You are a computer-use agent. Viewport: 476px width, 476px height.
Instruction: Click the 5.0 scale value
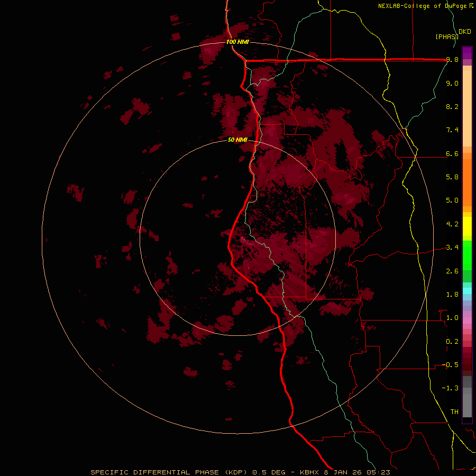[x=452, y=200]
